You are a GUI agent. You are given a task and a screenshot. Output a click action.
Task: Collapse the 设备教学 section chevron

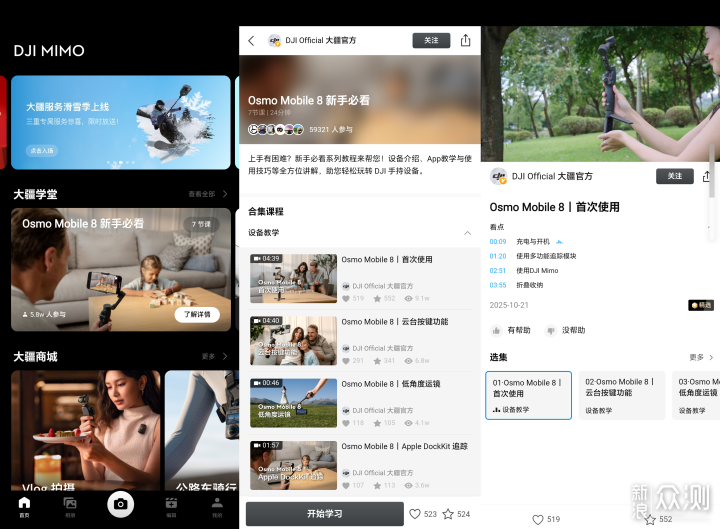(x=467, y=233)
